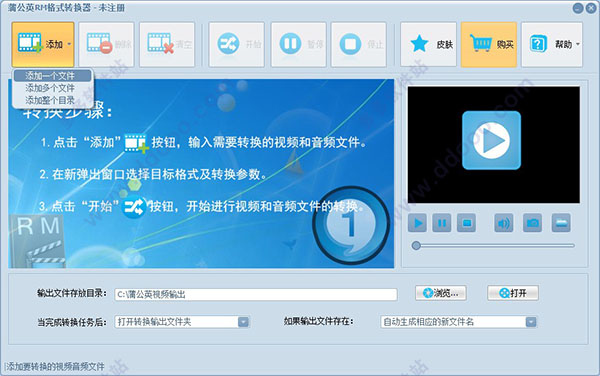Click the large play icon in preview
This screenshot has width=600, height=376.
[491, 140]
